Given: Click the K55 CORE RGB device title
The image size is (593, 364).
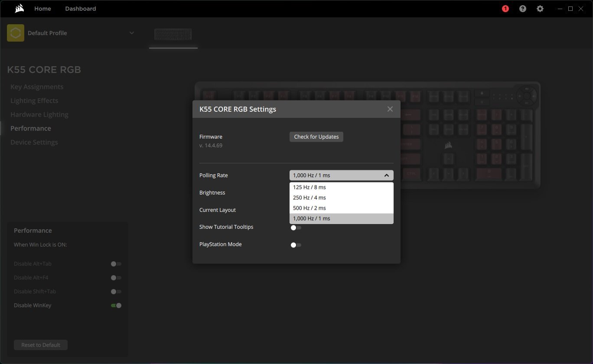Looking at the screenshot, I should pos(44,70).
